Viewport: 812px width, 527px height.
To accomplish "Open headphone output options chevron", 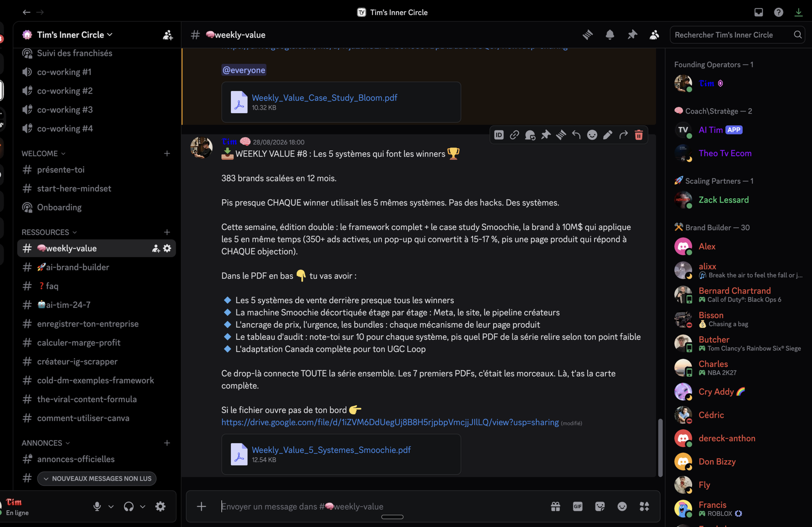I will coord(143,506).
